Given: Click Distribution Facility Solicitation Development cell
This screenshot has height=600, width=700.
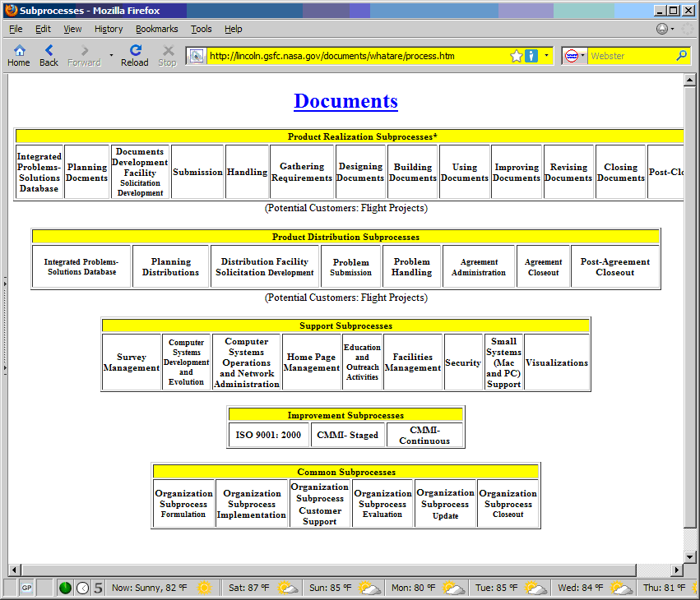Looking at the screenshot, I should [x=265, y=267].
